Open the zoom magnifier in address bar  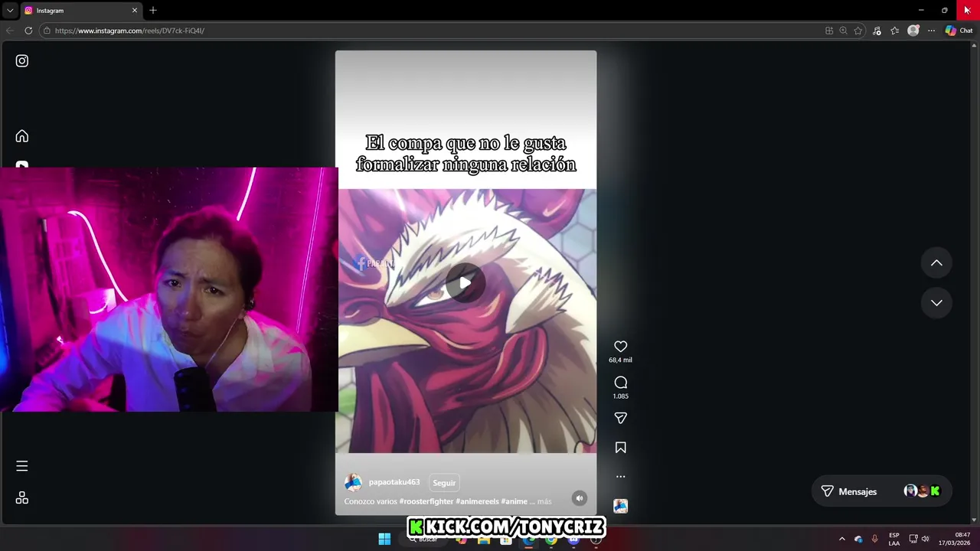point(843,31)
